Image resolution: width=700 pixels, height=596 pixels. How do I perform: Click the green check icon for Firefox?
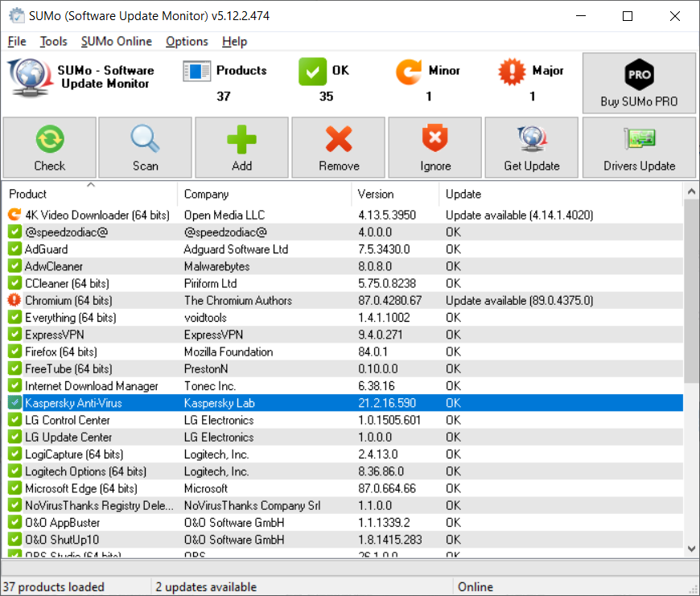tap(14, 351)
